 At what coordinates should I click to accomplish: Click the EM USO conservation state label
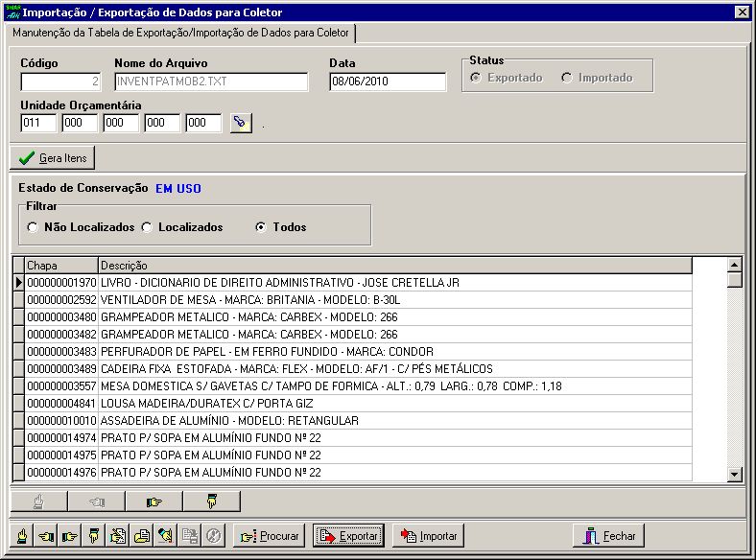point(178,189)
